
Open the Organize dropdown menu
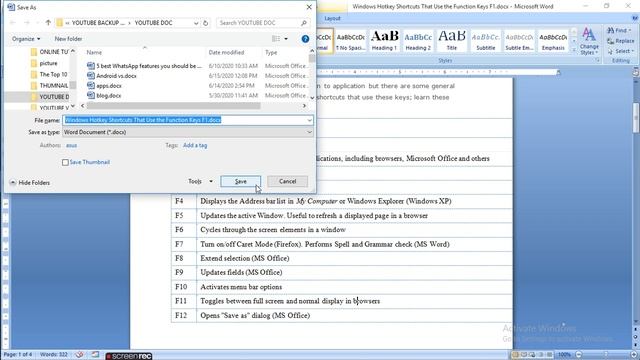coord(26,39)
